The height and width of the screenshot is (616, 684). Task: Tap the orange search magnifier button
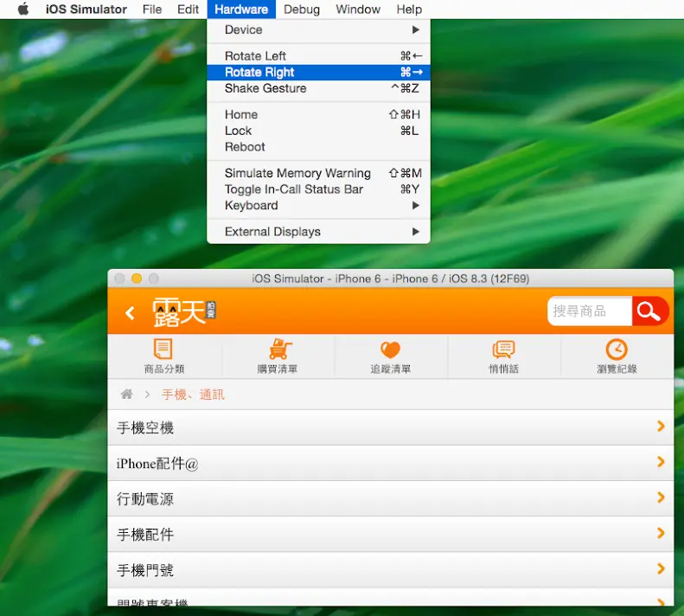coord(649,311)
